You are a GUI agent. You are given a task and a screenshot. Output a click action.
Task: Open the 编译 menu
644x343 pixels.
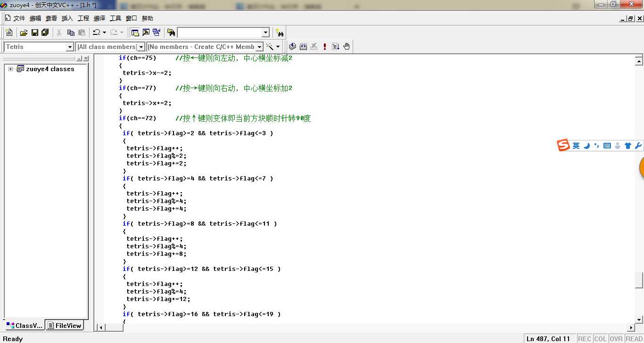(99, 18)
